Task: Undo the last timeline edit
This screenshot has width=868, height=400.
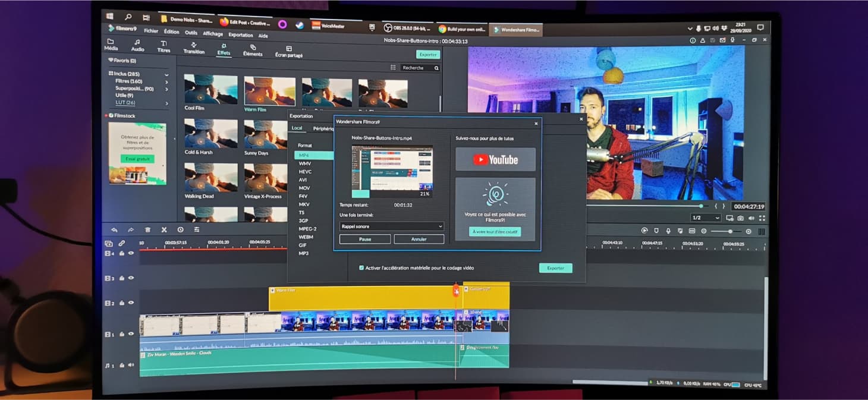Action: [114, 230]
